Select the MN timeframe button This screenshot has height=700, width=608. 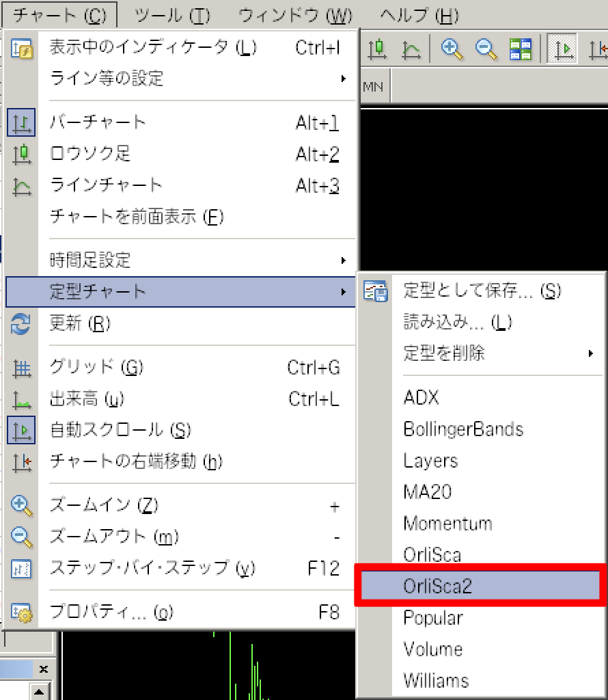click(373, 87)
